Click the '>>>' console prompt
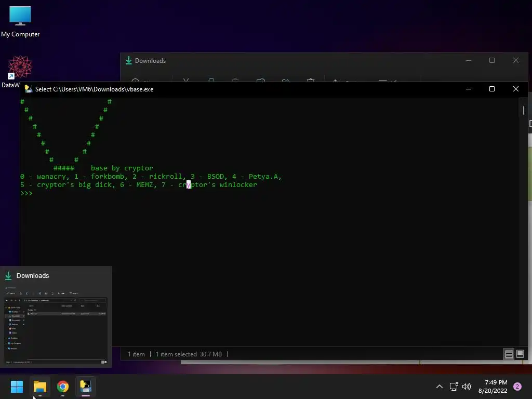532x399 pixels. pyautogui.click(x=26, y=193)
